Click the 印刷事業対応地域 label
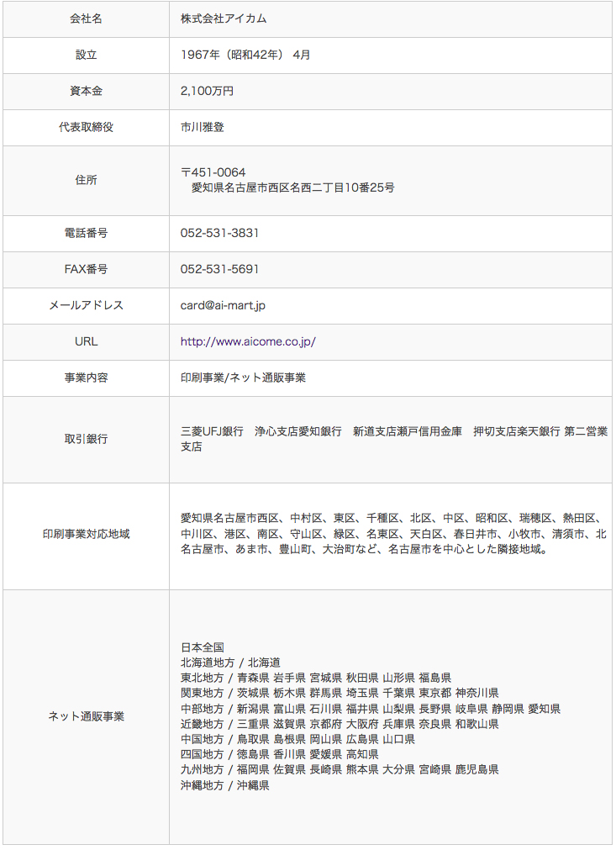This screenshot has height=850, width=616. tap(87, 535)
